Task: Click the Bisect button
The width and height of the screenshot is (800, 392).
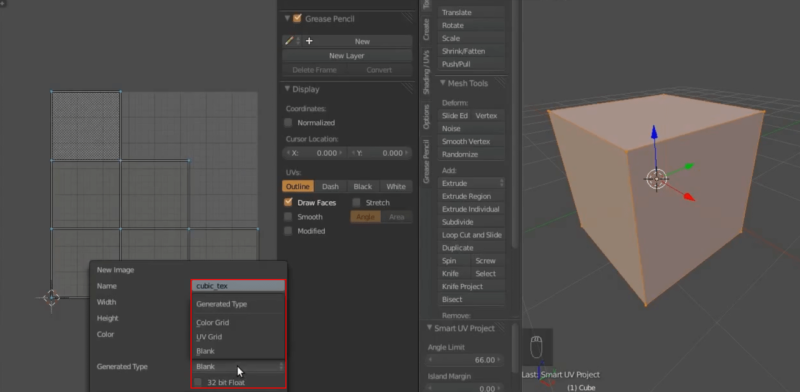Action: (472, 299)
